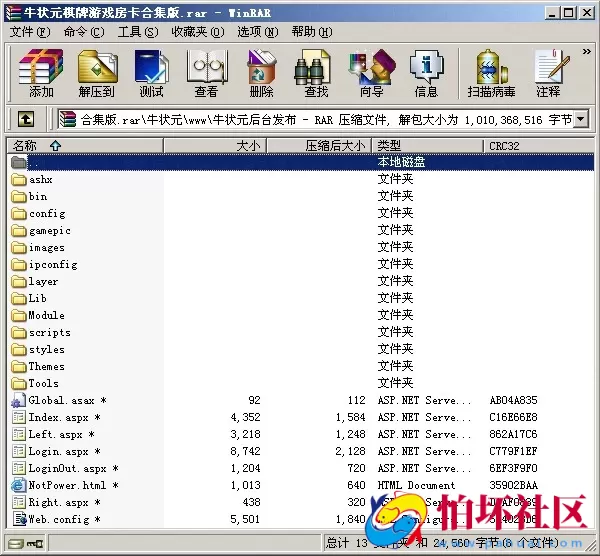Screen dimensions: 600x556
Task: Open the 收藏夹(O) menu
Action: tap(198, 32)
